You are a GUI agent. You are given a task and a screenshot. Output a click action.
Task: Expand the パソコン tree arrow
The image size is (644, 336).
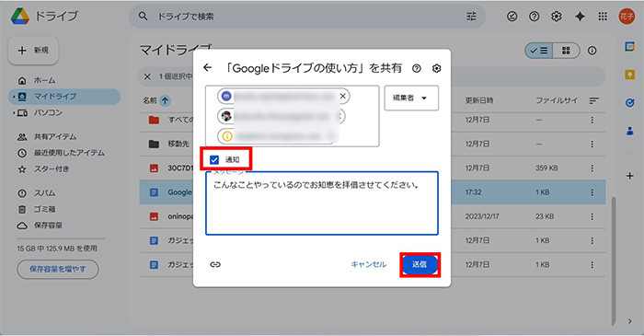pyautogui.click(x=14, y=112)
